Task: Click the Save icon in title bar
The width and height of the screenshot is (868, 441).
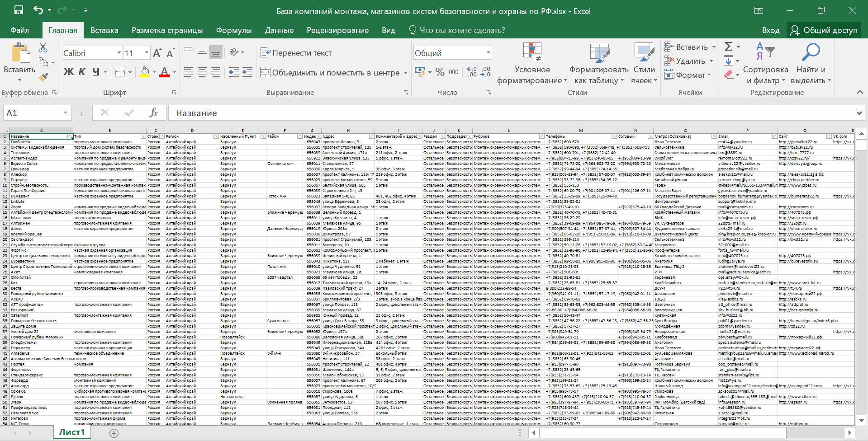Action: coord(19,10)
